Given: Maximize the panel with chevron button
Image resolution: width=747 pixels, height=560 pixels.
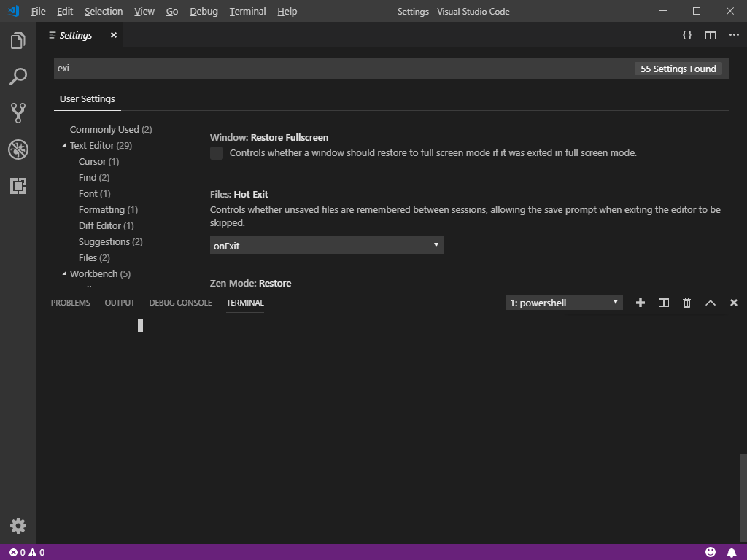Looking at the screenshot, I should click(711, 303).
